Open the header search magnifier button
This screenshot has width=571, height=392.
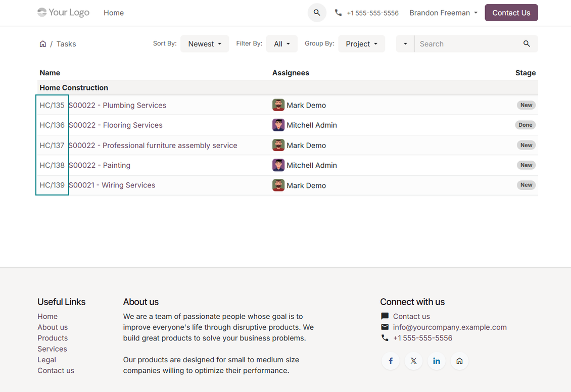coord(317,13)
